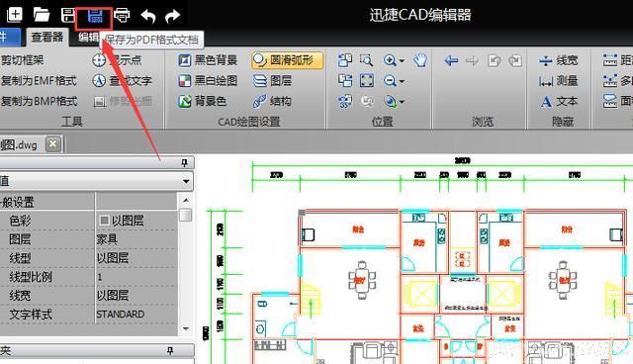Screen dimensions: 633x364
Task: Click the 文字样式 property row label
Action: point(31,315)
